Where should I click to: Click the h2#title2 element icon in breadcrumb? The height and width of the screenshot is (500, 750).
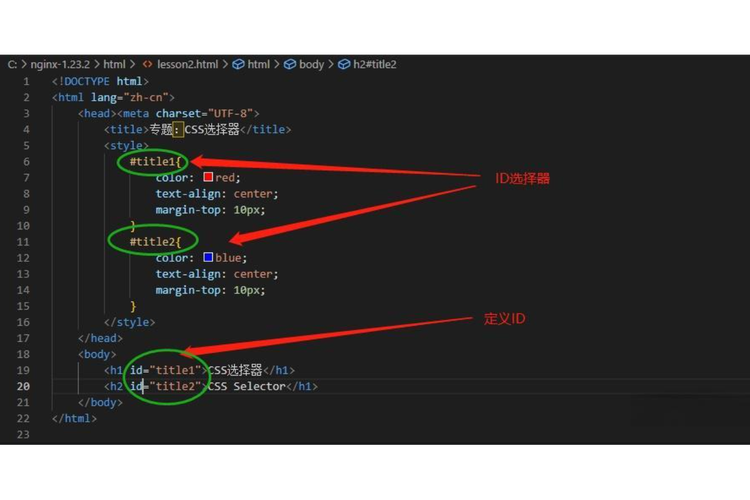coord(344,64)
